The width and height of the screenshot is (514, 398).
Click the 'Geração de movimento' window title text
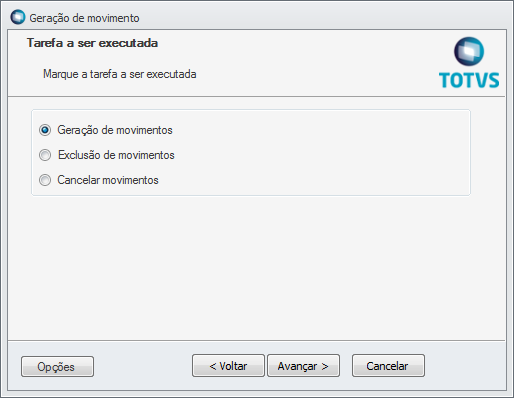(x=84, y=18)
